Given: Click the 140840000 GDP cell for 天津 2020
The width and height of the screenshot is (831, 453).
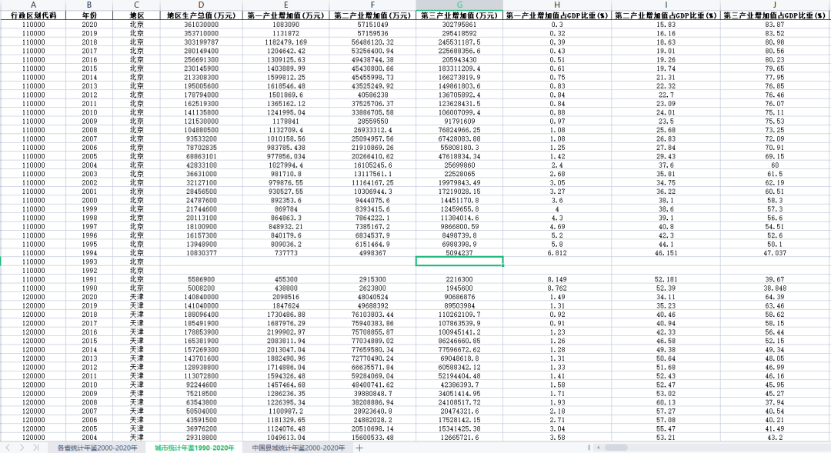Looking at the screenshot, I should pos(201,297).
